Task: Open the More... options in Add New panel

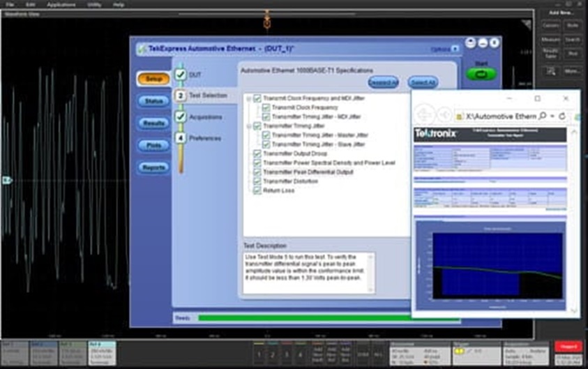Action: tap(573, 71)
